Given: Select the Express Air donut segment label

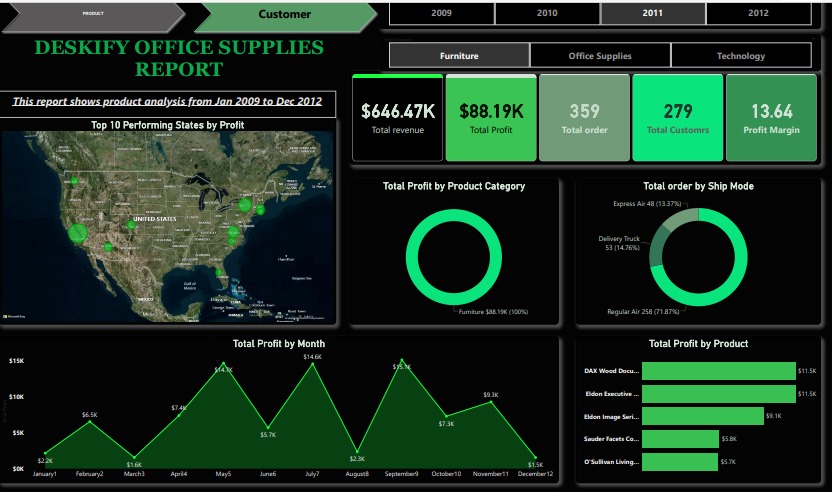Looking at the screenshot, I should tap(647, 204).
